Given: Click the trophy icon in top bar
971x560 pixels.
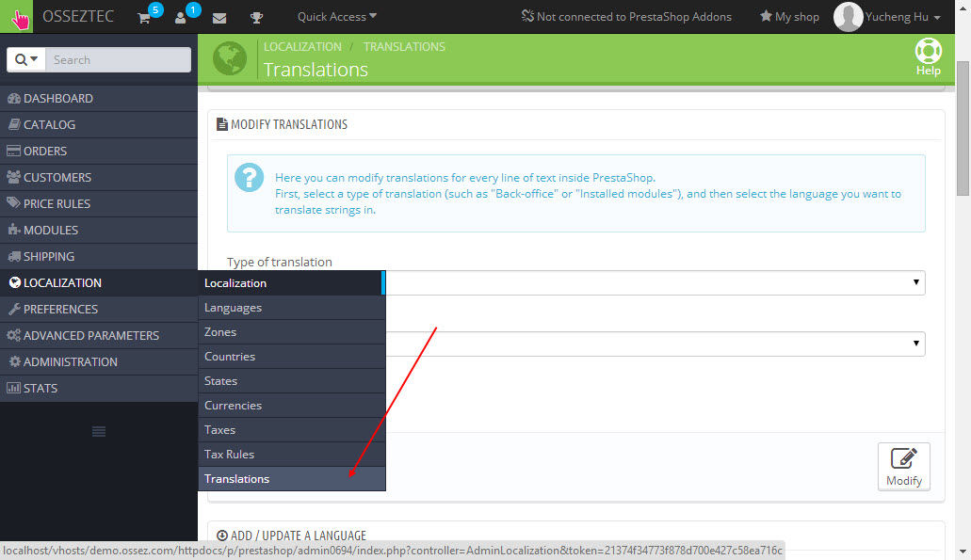Looking at the screenshot, I should (x=256, y=17).
